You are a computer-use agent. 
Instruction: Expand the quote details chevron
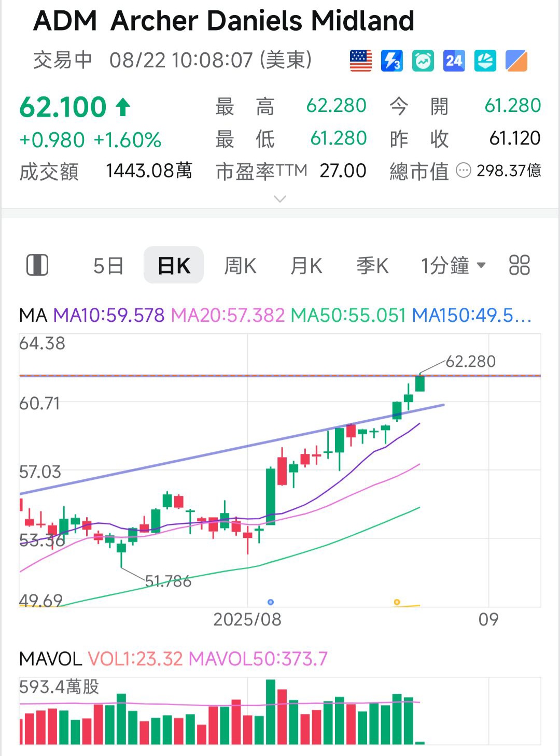(280, 199)
